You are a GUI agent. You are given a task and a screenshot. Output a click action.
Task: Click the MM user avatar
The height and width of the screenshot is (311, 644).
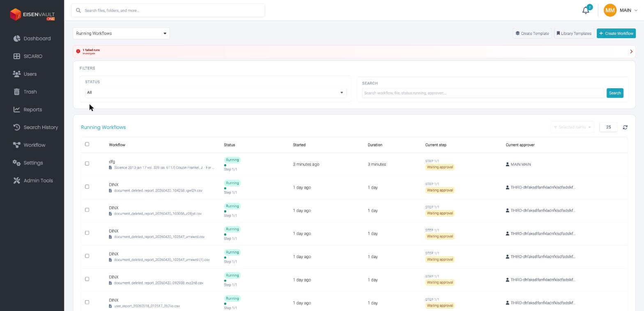coord(610,10)
